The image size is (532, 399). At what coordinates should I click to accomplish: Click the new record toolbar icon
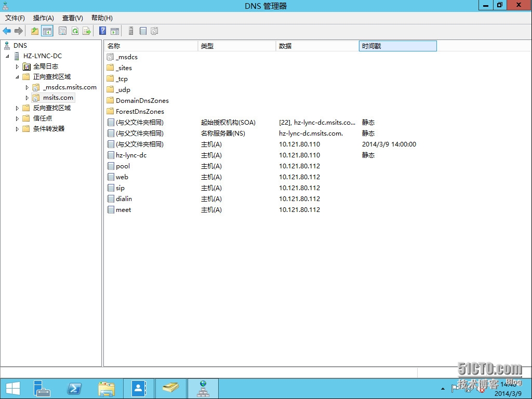coord(143,31)
